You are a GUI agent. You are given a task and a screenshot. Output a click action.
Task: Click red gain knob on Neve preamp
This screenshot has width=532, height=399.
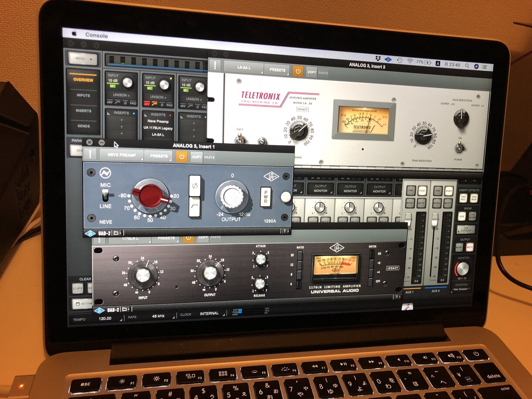pos(150,195)
